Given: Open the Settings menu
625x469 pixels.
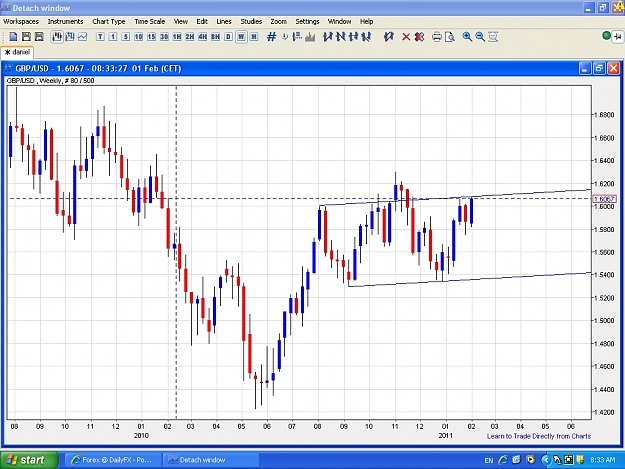Looking at the screenshot, I should tap(307, 22).
